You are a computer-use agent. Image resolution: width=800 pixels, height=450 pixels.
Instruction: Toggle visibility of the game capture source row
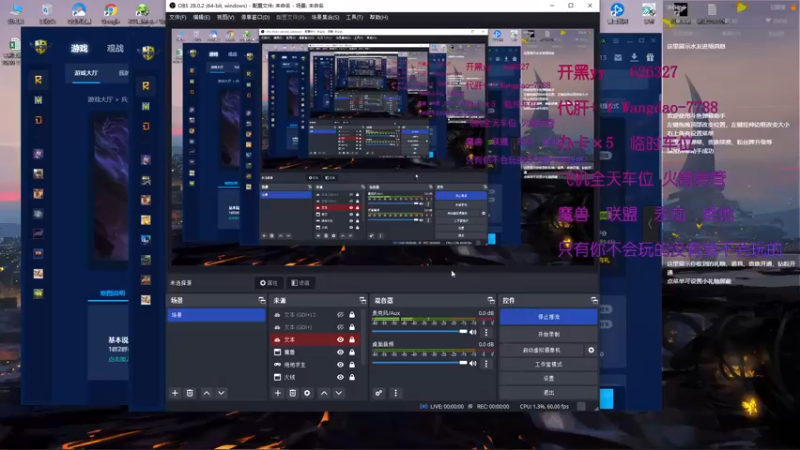(340, 365)
